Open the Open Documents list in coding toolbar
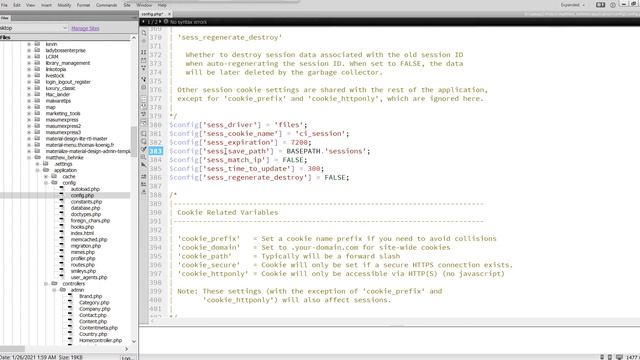The width and height of the screenshot is (640, 360). tap(144, 33)
